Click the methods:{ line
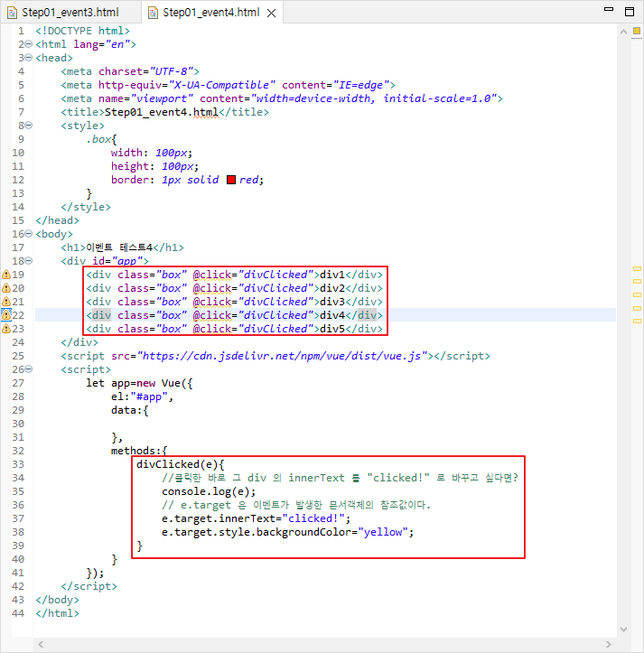 [x=139, y=451]
